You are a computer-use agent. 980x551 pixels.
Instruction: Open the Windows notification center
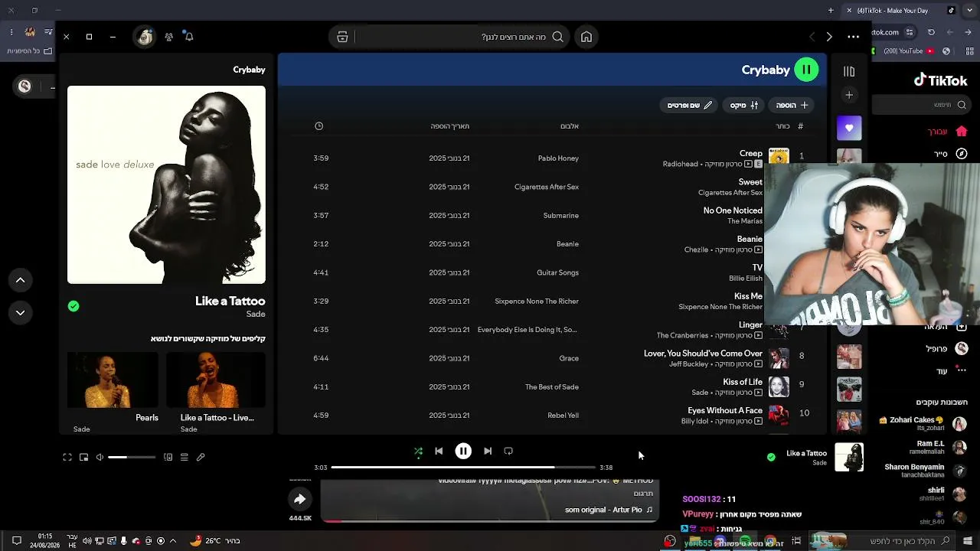click(16, 541)
